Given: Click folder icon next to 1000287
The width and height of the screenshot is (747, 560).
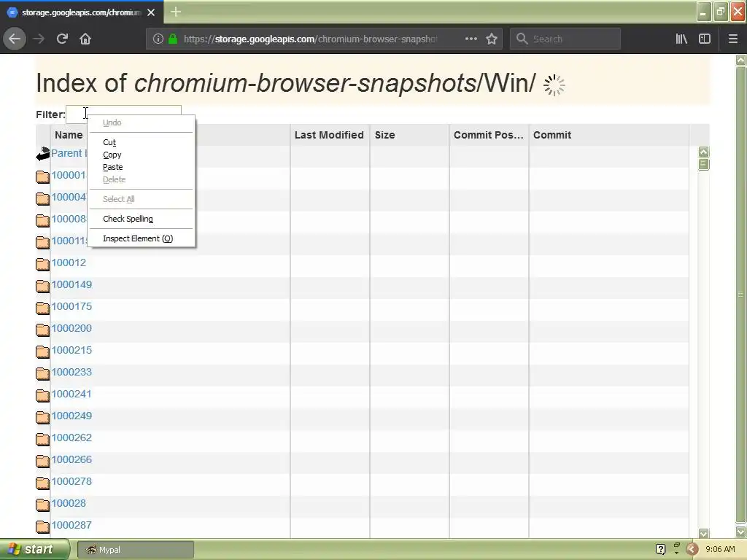Looking at the screenshot, I should tap(42, 526).
